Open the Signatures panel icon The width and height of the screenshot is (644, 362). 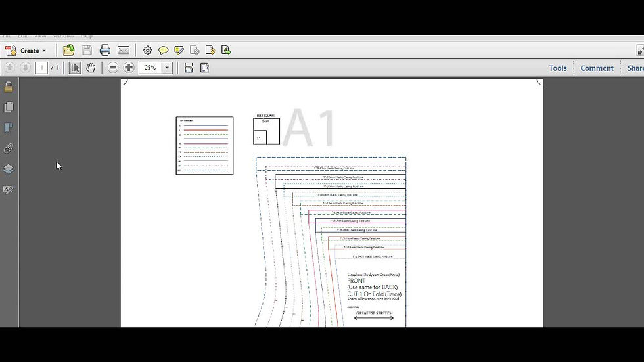(x=8, y=189)
